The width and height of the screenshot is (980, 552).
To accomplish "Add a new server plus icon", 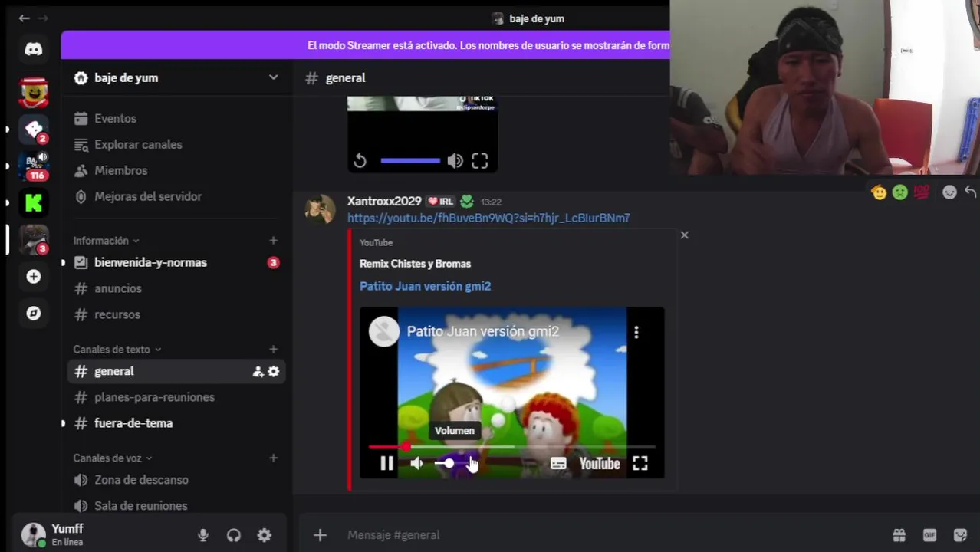I will (x=33, y=276).
